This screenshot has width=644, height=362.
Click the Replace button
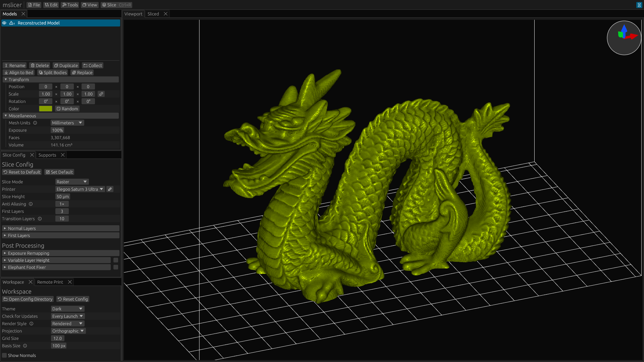tap(82, 73)
